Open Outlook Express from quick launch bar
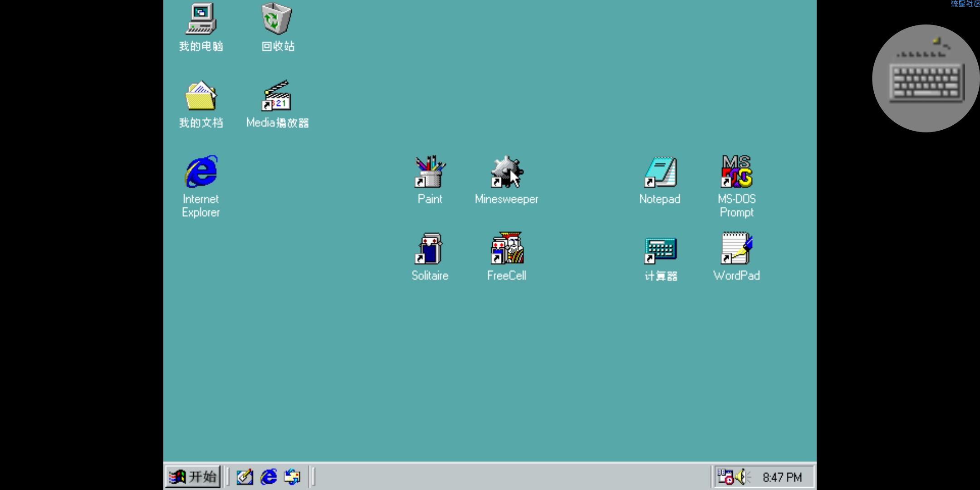The width and height of the screenshot is (980, 490). click(x=292, y=477)
